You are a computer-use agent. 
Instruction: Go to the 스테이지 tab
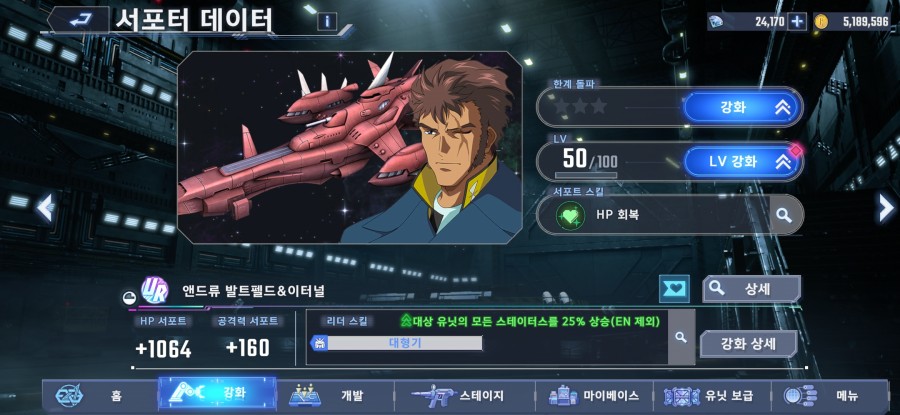pos(465,395)
